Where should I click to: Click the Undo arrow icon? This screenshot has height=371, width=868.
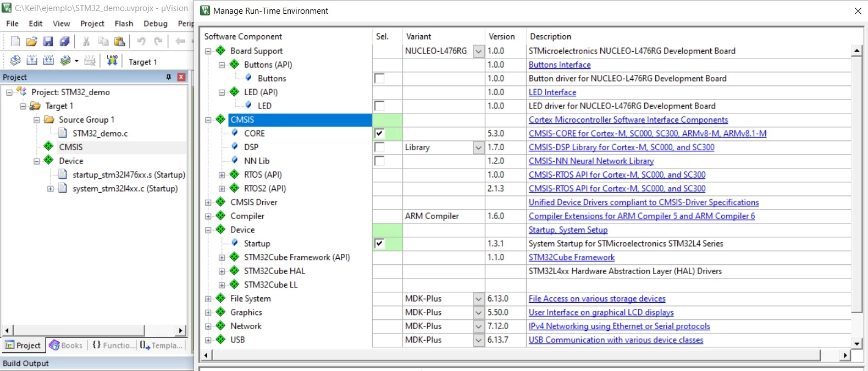tap(141, 41)
